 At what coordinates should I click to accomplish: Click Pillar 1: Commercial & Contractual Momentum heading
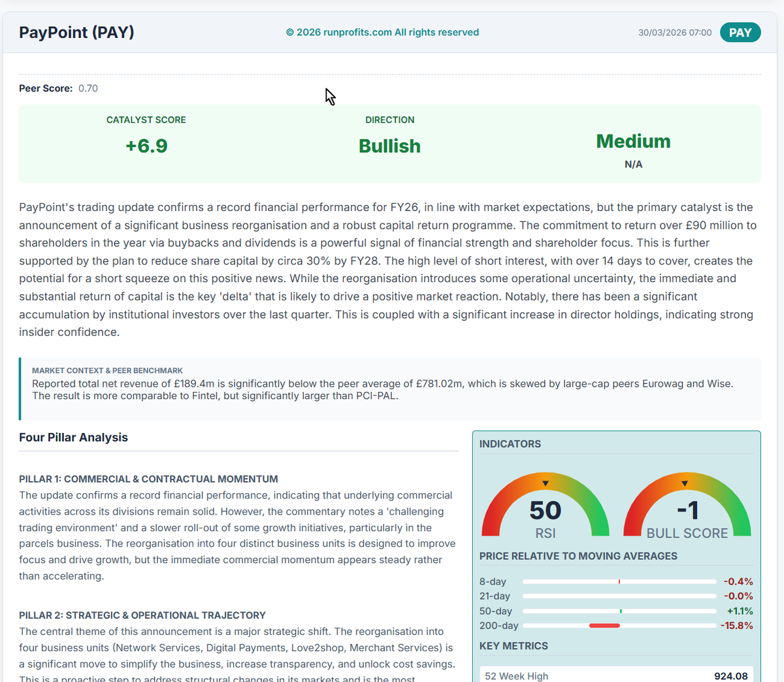pyautogui.click(x=148, y=479)
